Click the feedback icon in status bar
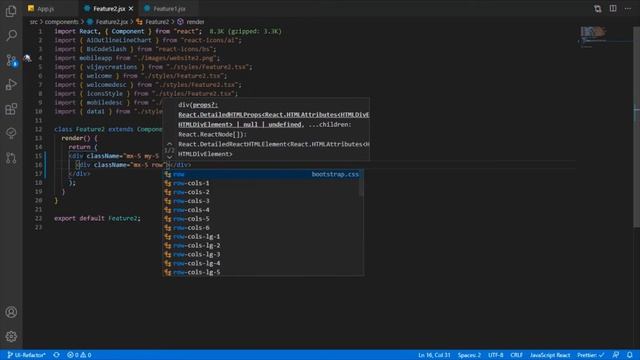 coord(616,355)
